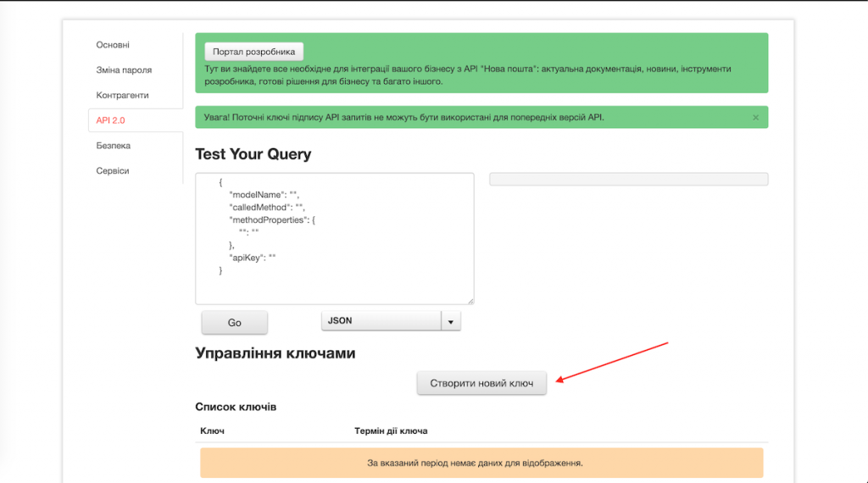Dismiss the green API keys warning alert

tap(755, 118)
